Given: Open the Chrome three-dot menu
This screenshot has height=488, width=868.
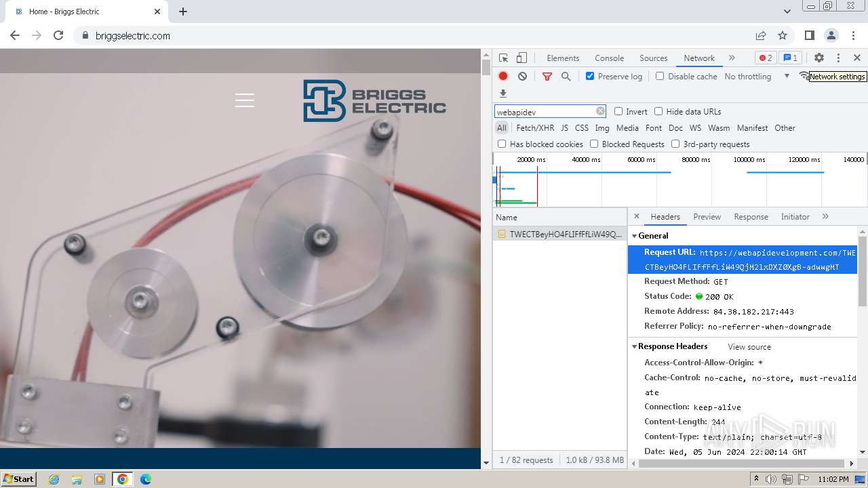Looking at the screenshot, I should coord(853,35).
